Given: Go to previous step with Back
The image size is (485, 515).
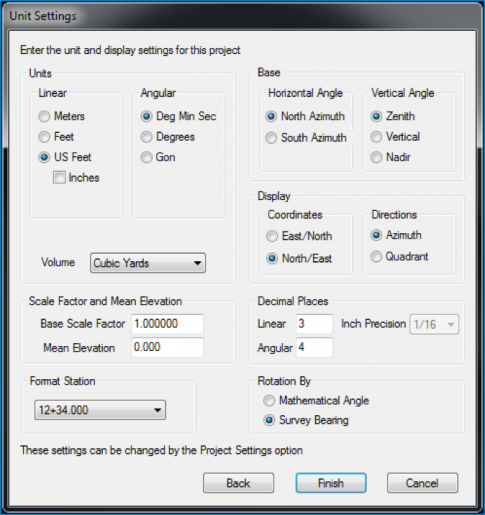Looking at the screenshot, I should point(238,483).
